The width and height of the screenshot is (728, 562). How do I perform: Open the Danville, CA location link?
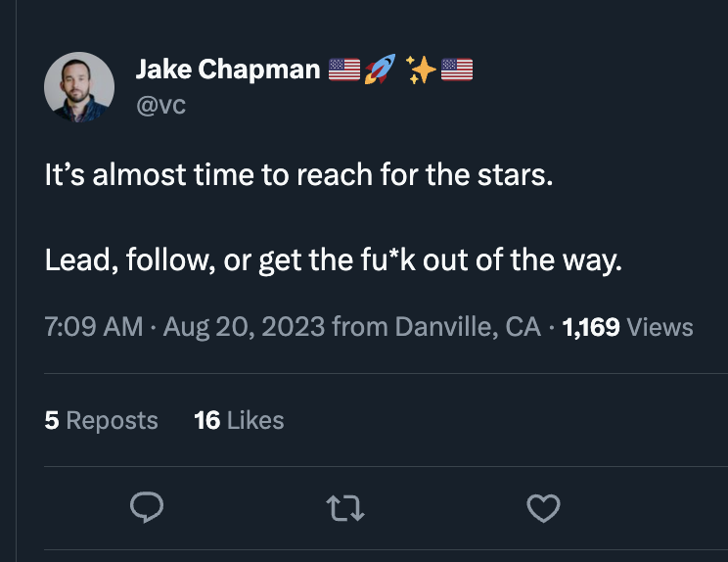468,326
